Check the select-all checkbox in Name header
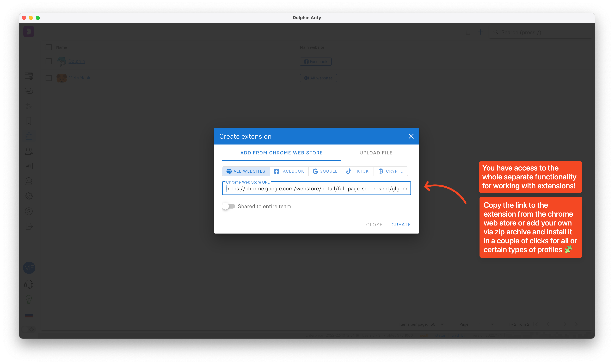614x364 pixels. tap(49, 47)
